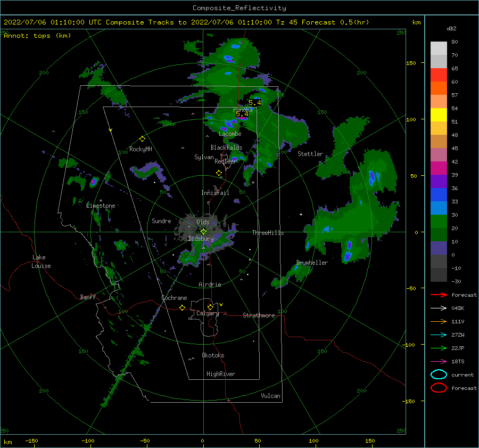Click the Airdrie city label

[210, 284]
